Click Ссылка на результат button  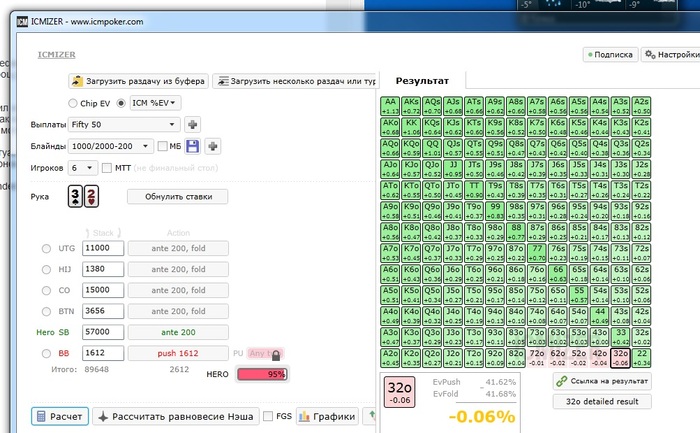(602, 381)
